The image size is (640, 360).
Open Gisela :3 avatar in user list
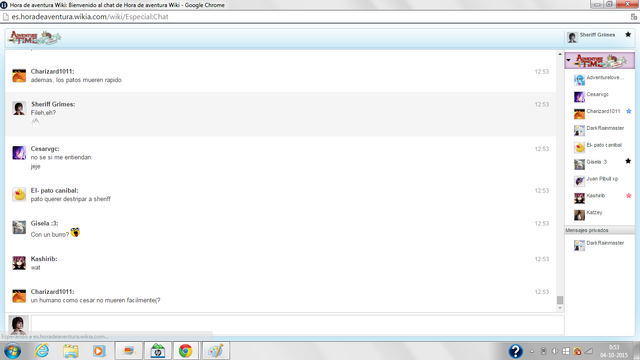(579, 164)
